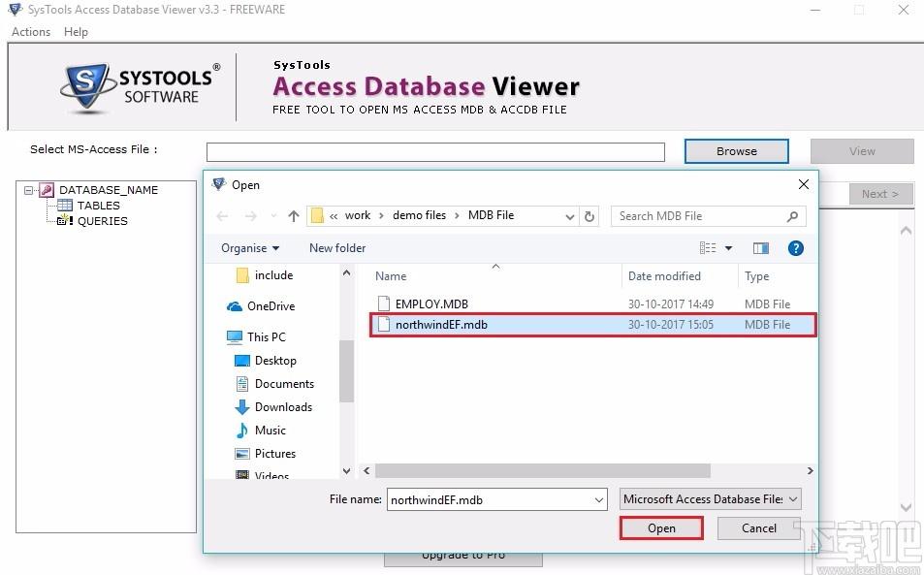Expand the hidden path chevrons before work
924x575 pixels.
[335, 215]
